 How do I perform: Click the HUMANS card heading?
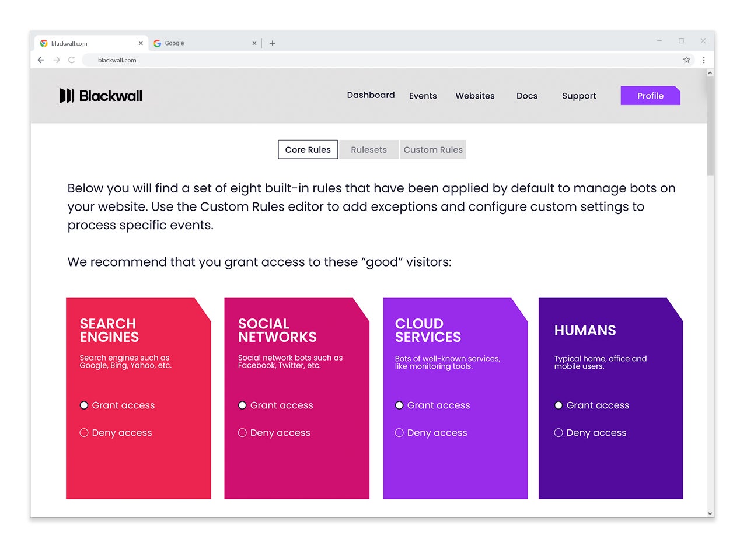pyautogui.click(x=585, y=330)
